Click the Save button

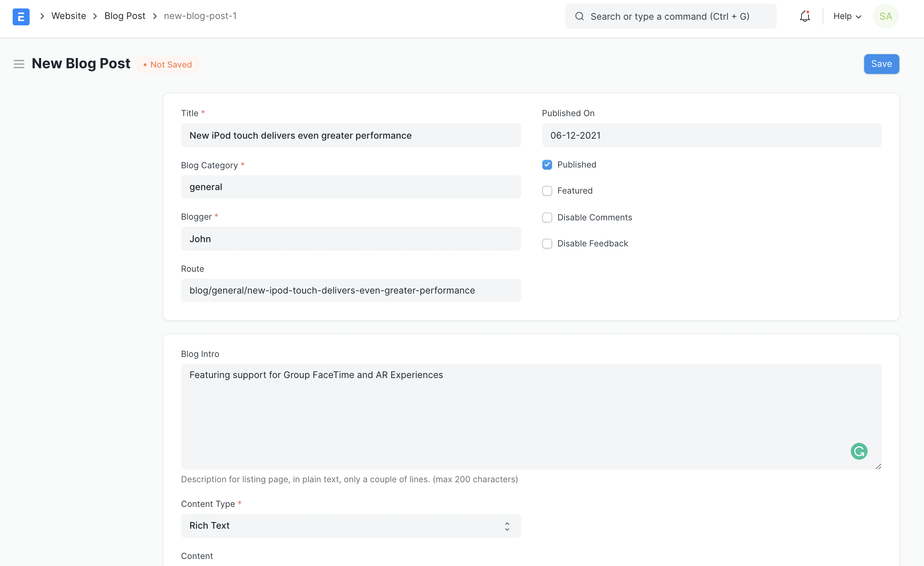(x=881, y=64)
